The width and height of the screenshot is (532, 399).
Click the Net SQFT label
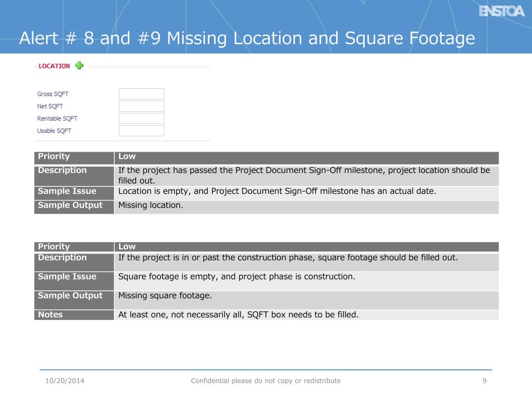coord(50,106)
